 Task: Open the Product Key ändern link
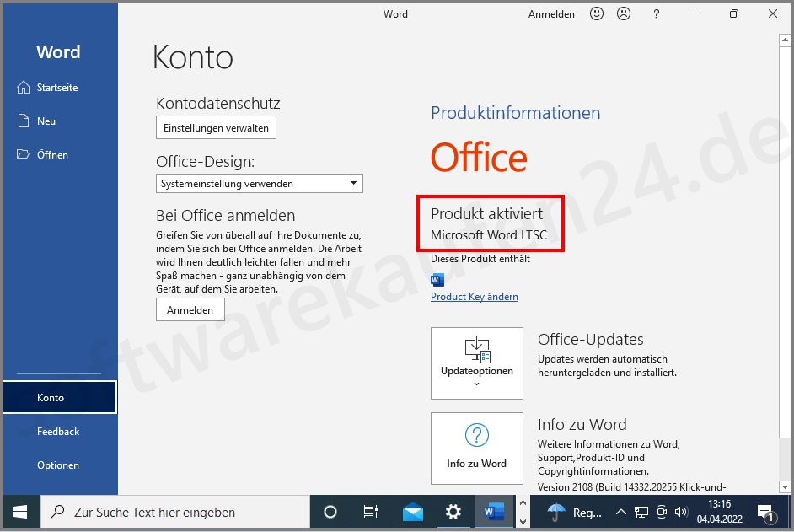point(474,298)
